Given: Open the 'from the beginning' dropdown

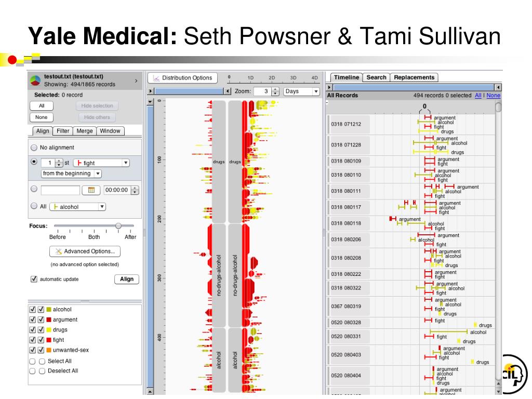Looking at the screenshot, I should click(71, 174).
